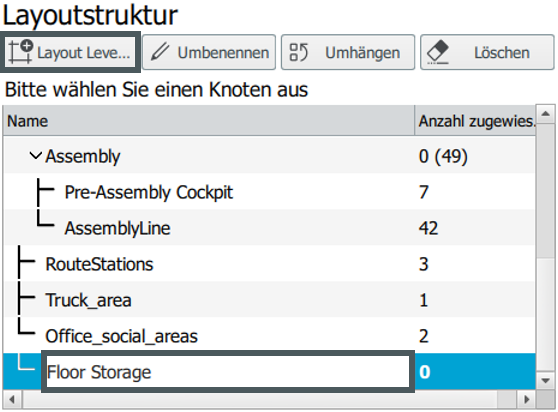Click the vertical scrollbar down arrow
This screenshot has width=558, height=412.
pyautogui.click(x=546, y=381)
